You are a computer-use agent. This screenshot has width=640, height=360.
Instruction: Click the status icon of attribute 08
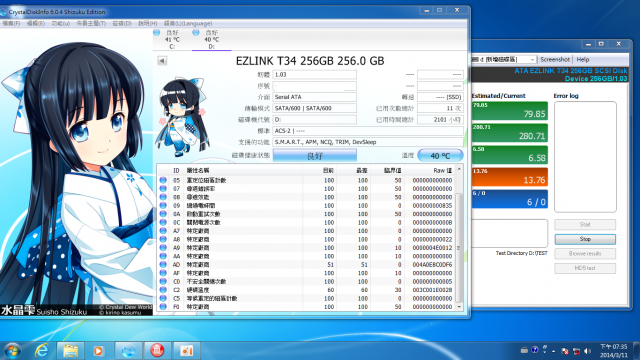click(163, 197)
